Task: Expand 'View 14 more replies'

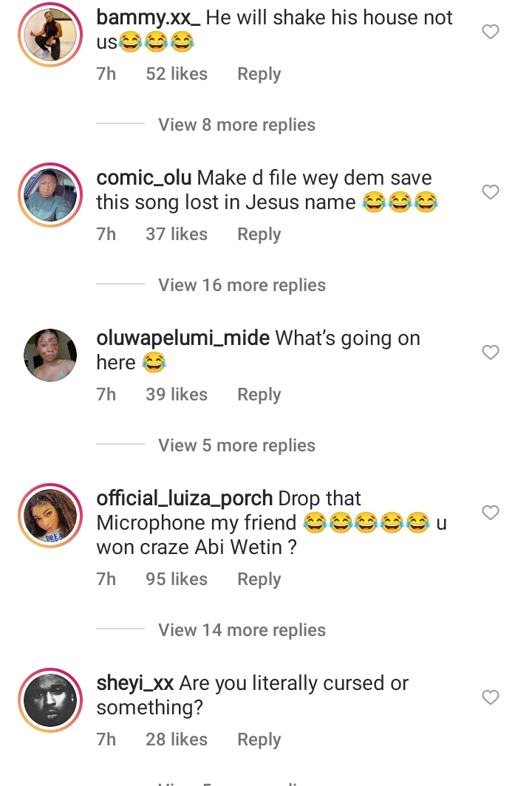Action: [242, 630]
